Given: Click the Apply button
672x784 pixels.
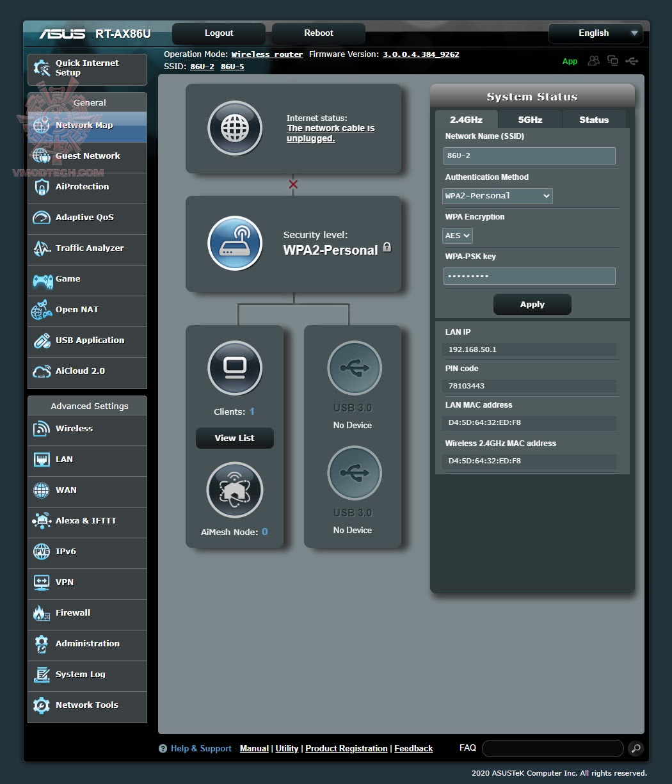Looking at the screenshot, I should 532,304.
